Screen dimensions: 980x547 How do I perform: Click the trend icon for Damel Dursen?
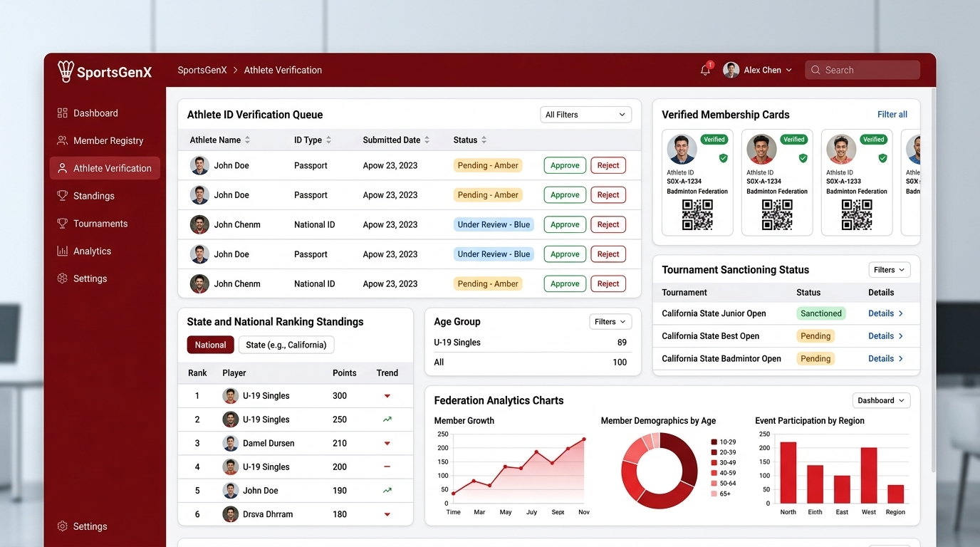387,443
